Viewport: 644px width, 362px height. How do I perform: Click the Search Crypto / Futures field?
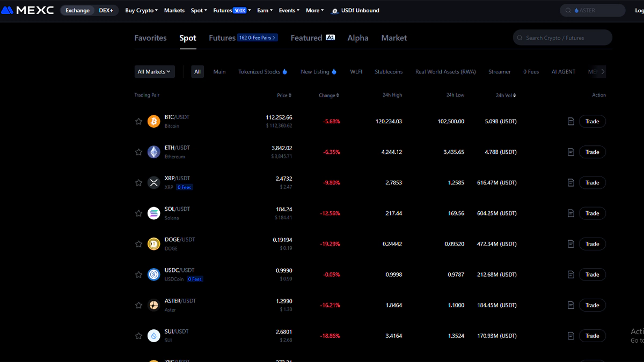[562, 38]
